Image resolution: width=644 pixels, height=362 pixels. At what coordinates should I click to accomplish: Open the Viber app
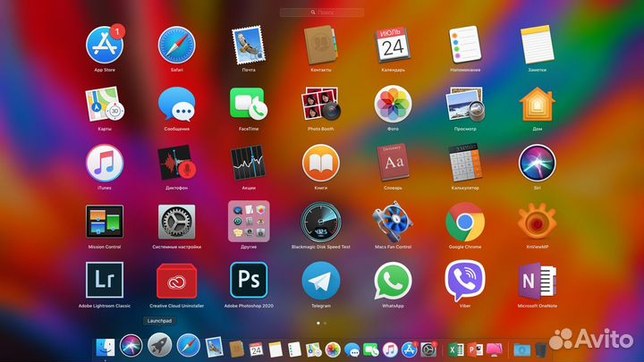[x=465, y=281]
